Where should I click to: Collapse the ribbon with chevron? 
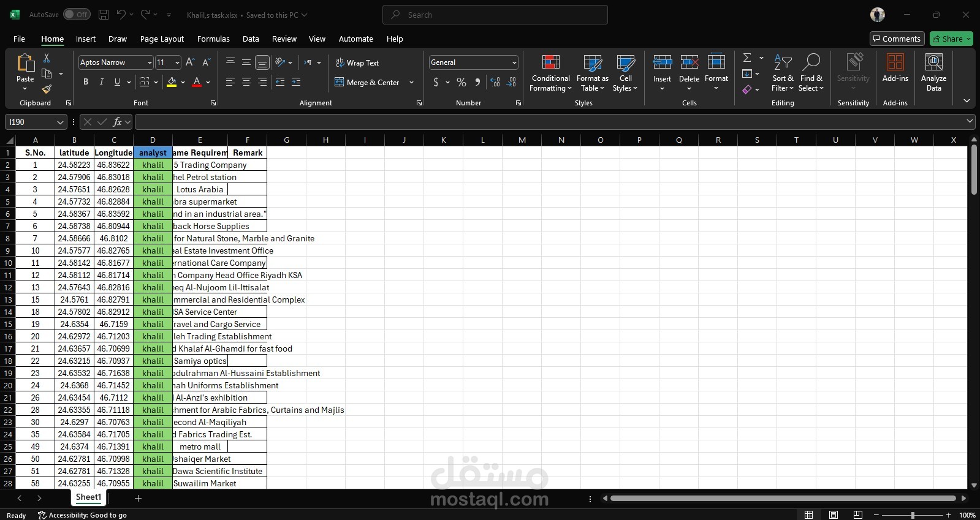click(x=967, y=101)
